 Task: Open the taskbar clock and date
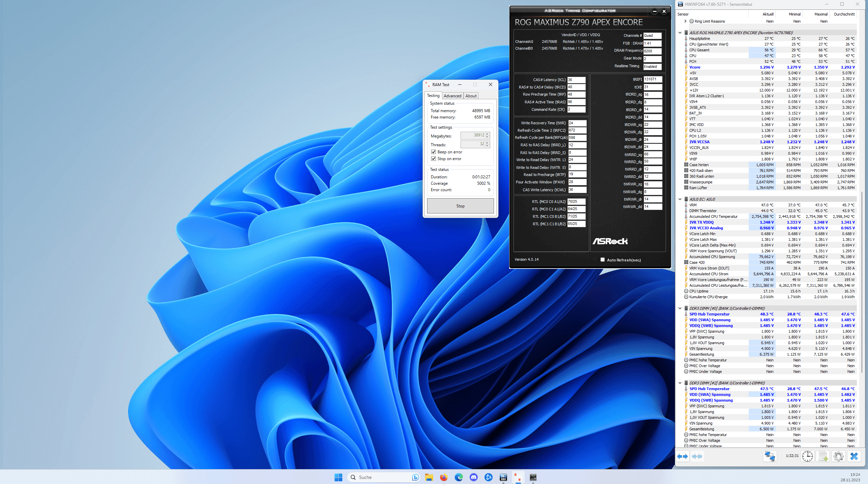click(850, 477)
